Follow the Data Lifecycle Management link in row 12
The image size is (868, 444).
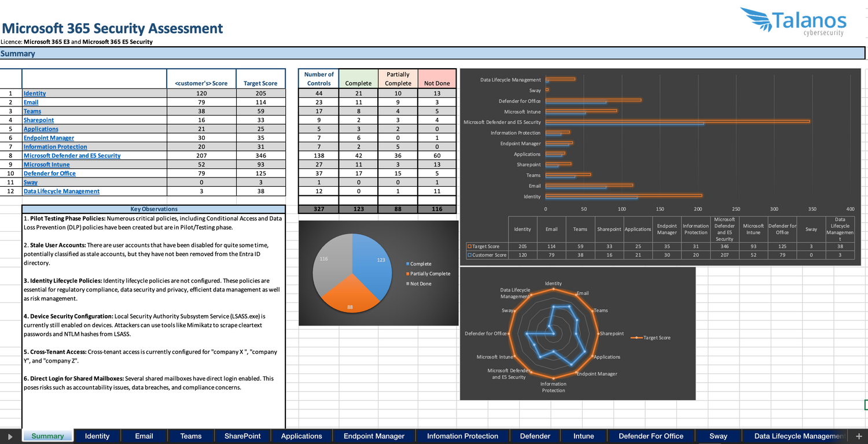tap(62, 191)
